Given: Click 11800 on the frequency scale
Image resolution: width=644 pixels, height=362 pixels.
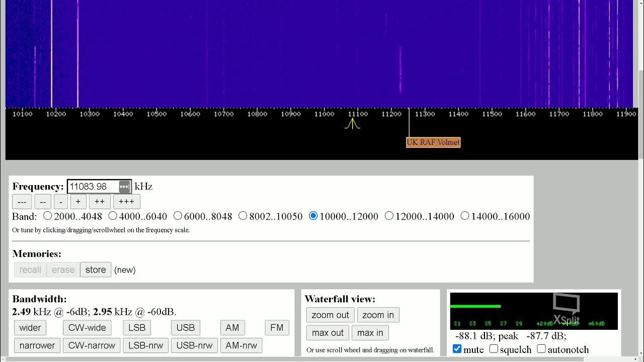Looking at the screenshot, I should [593, 114].
